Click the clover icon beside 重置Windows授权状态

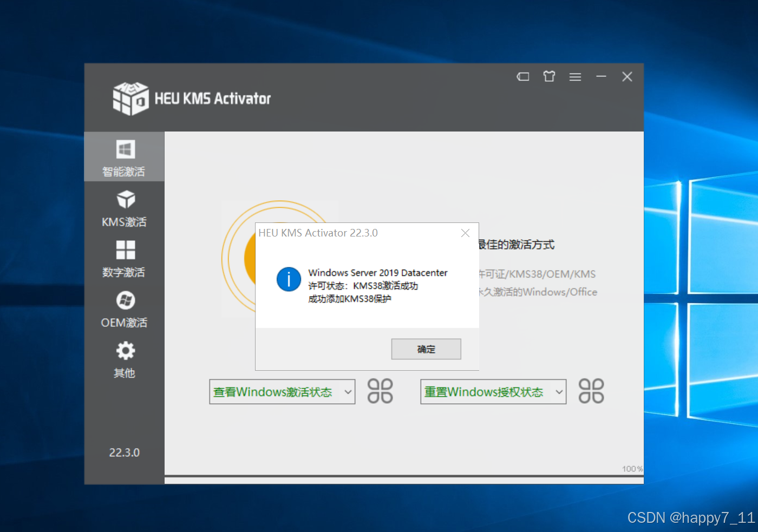591,391
